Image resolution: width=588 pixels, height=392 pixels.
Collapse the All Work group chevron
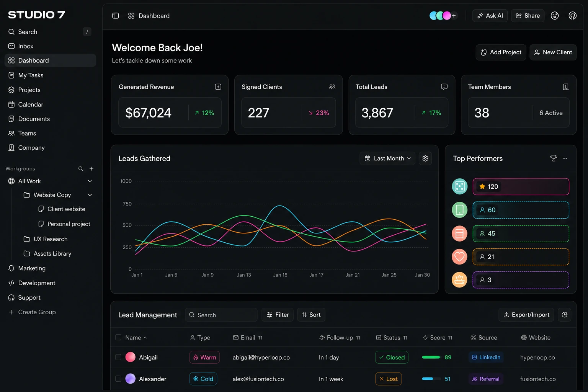point(90,181)
